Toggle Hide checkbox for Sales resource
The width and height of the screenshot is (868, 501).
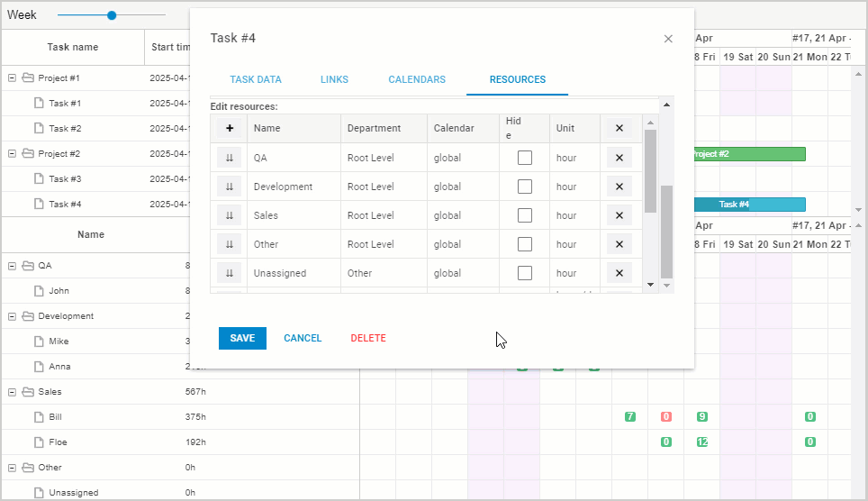525,215
